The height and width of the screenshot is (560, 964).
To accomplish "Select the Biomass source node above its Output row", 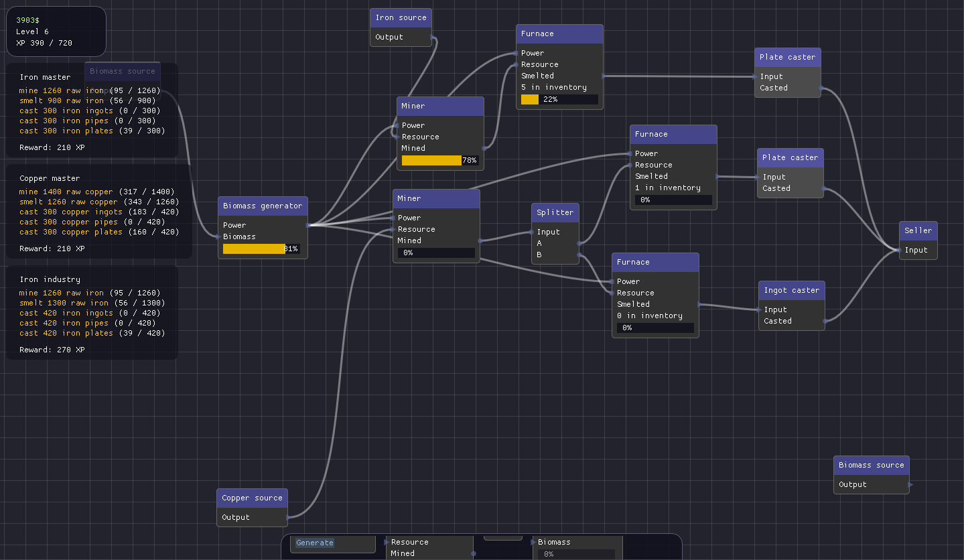I will (872, 465).
